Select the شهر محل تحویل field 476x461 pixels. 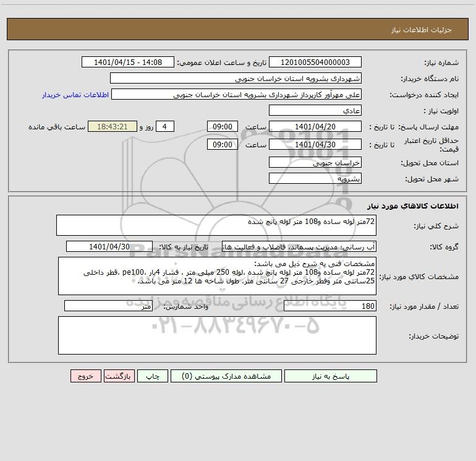pos(315,178)
